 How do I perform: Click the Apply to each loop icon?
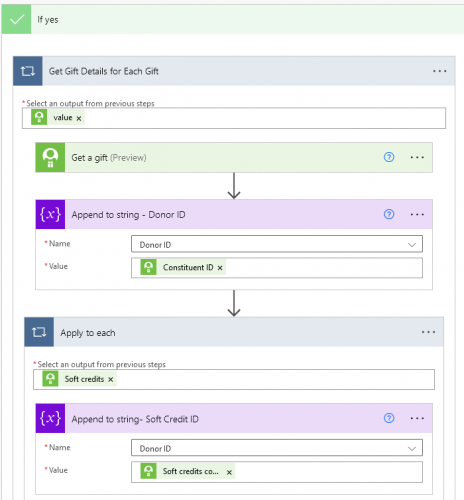coord(39,332)
